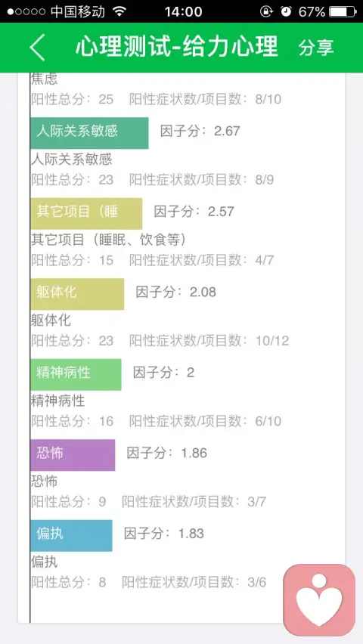Tap the back arrow icon
The image size is (363, 644).
point(37,48)
